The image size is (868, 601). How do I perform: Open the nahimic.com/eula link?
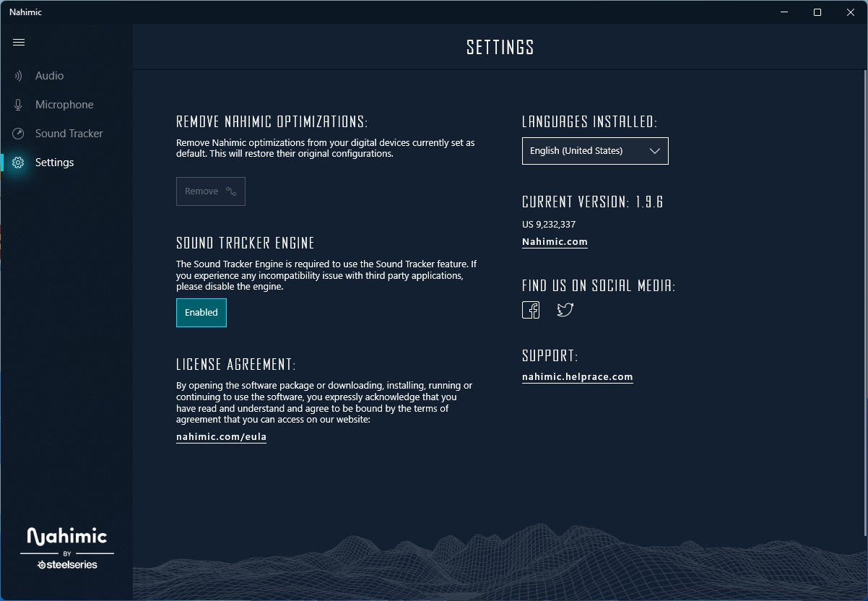tap(222, 437)
